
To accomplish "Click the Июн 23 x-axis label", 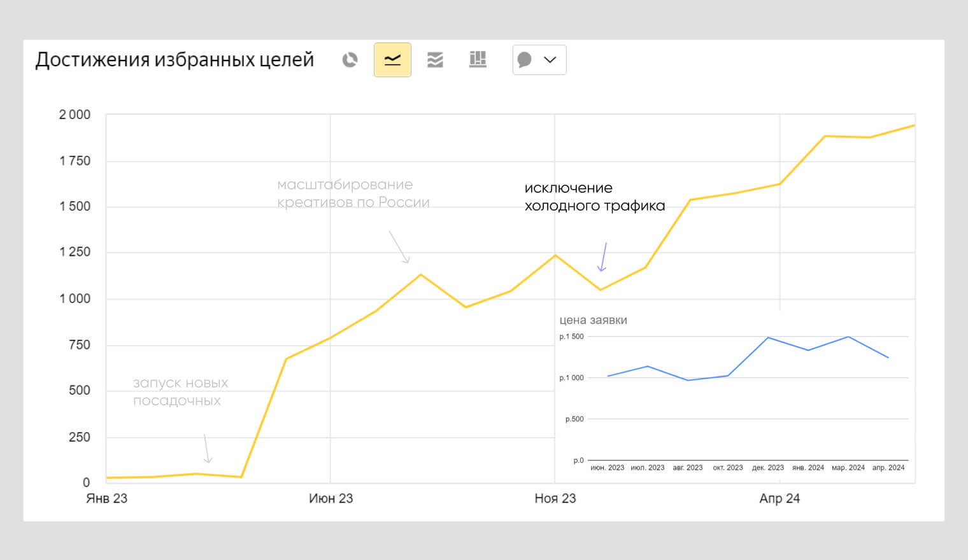I will point(331,498).
